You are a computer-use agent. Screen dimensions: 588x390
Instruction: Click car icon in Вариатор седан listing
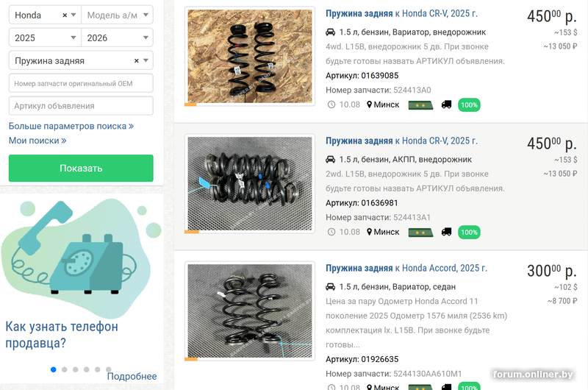coord(330,286)
